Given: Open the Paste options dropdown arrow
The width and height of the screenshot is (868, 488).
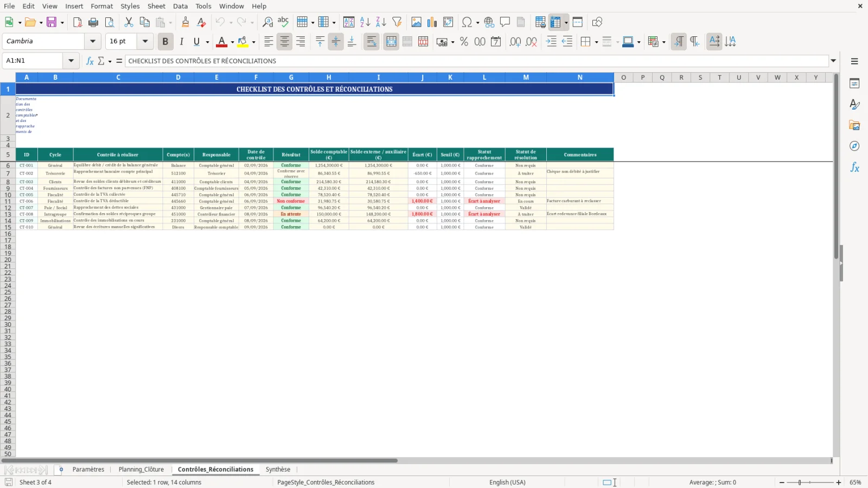Looking at the screenshot, I should [x=170, y=23].
